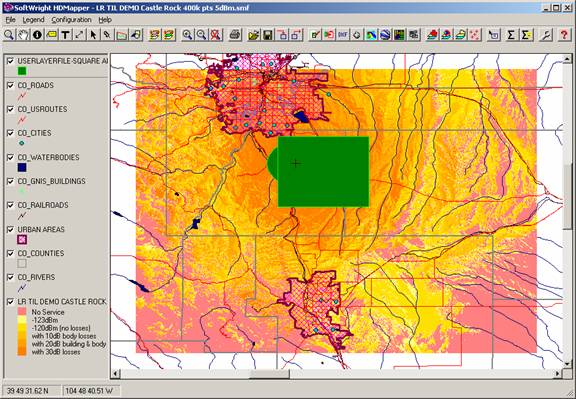
Task: Open the Legend menu
Action: pos(33,20)
